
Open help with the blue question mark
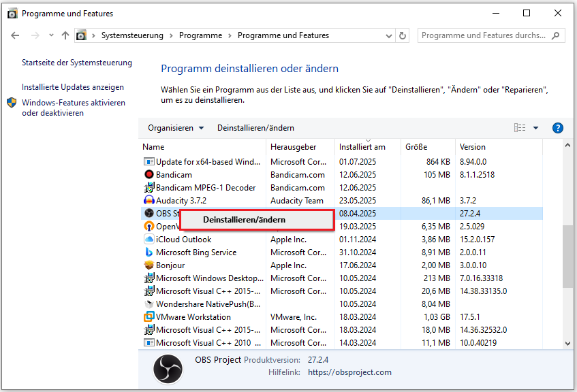(x=558, y=128)
